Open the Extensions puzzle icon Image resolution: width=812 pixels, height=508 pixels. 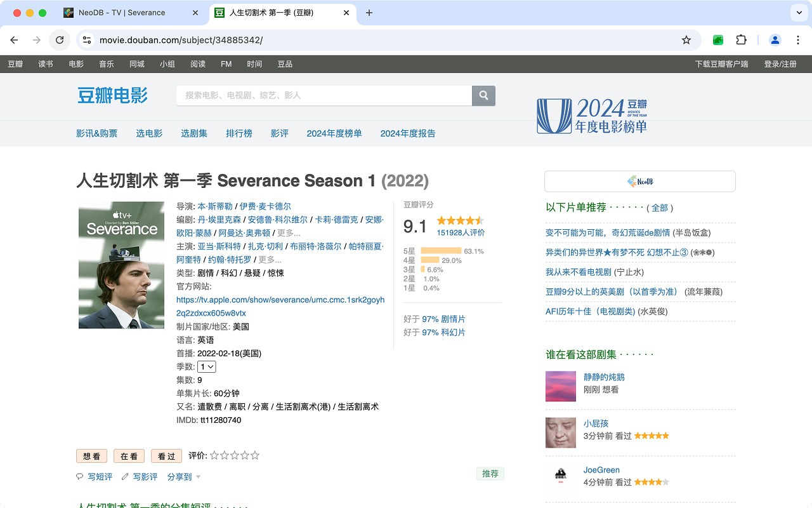click(741, 40)
